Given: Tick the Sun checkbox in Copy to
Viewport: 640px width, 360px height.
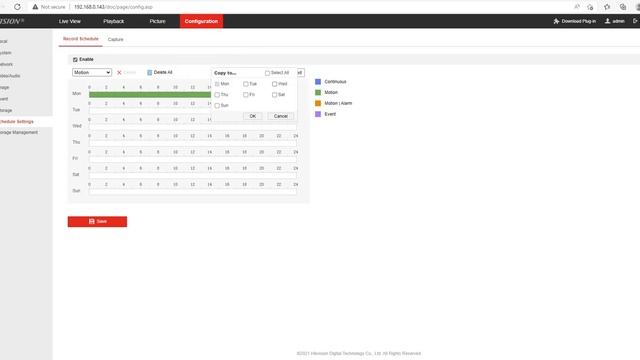Looking at the screenshot, I should tap(217, 106).
